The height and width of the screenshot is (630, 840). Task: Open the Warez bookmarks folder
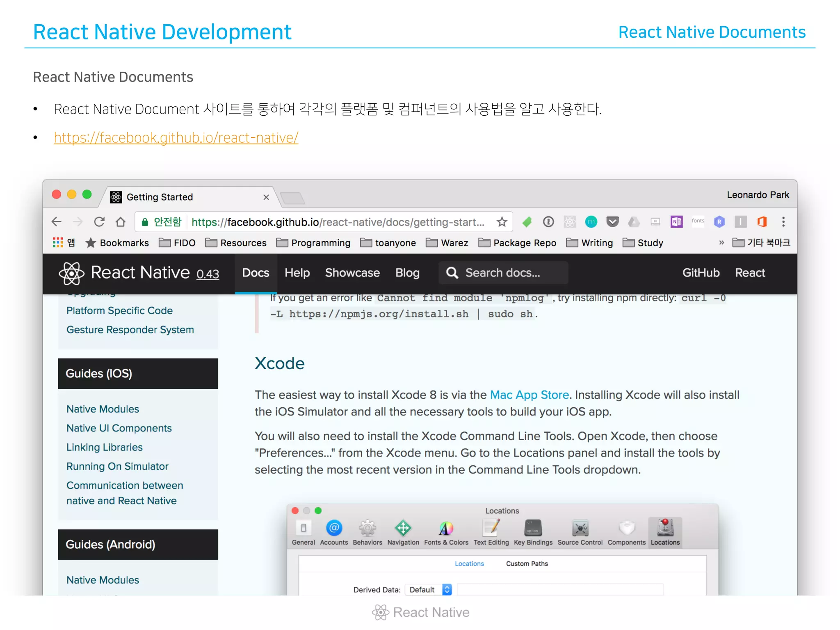(x=447, y=243)
